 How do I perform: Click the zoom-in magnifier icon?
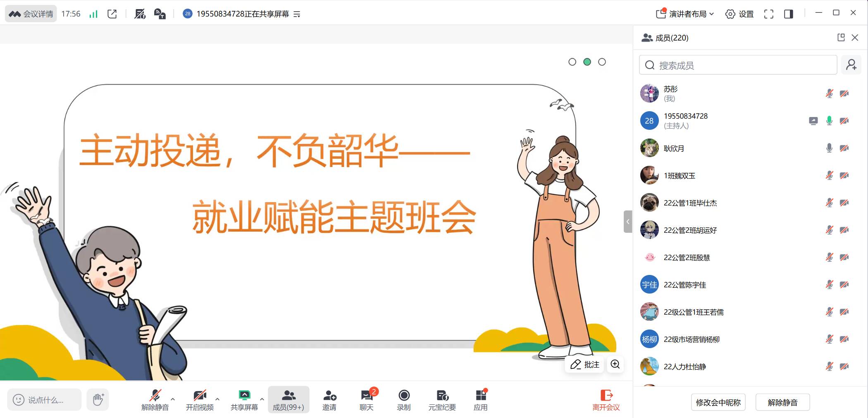tap(615, 364)
